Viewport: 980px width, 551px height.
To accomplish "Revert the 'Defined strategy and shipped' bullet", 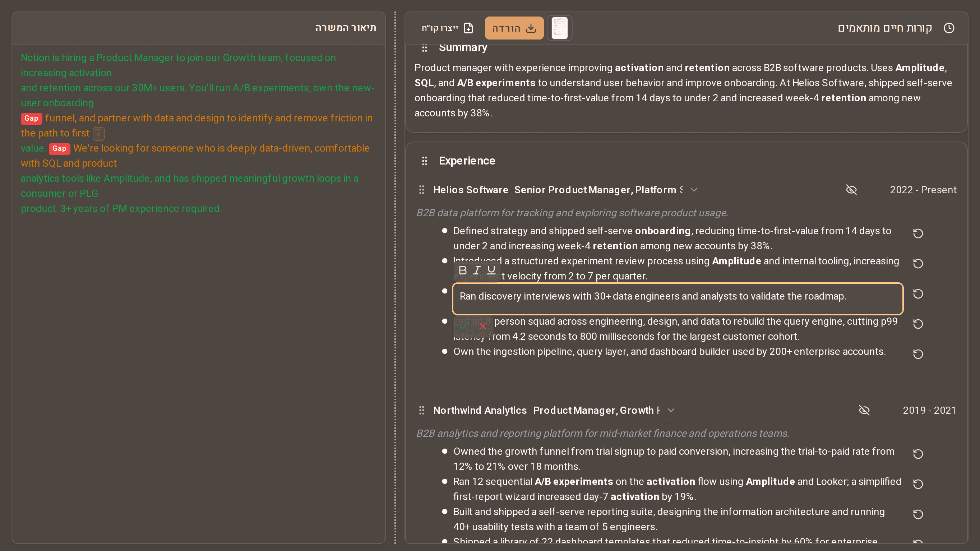I will coord(918,233).
